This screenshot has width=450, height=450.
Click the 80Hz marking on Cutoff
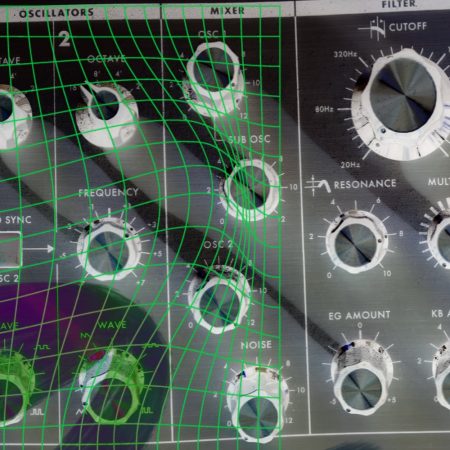tap(324, 109)
